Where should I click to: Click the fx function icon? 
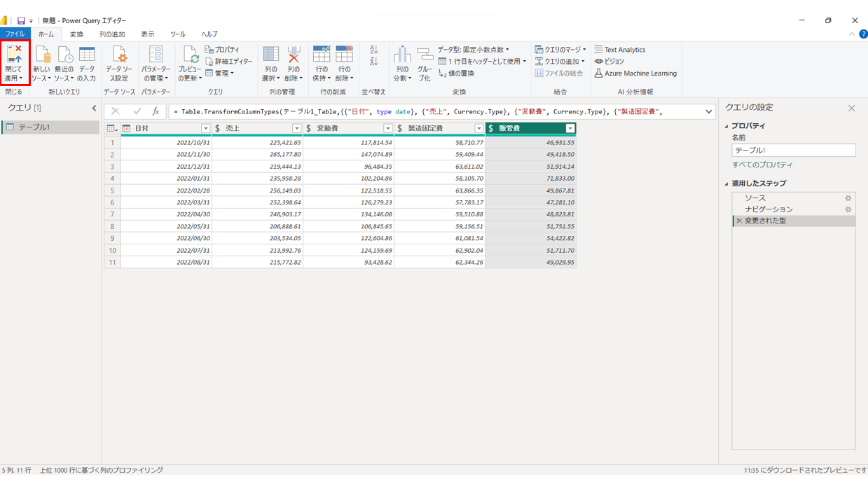(x=156, y=111)
